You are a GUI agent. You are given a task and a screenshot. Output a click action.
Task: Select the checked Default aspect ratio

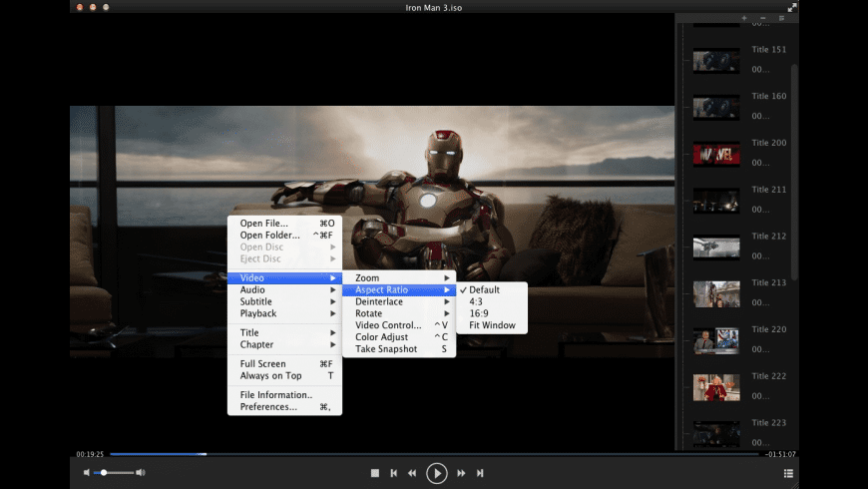[485, 290]
